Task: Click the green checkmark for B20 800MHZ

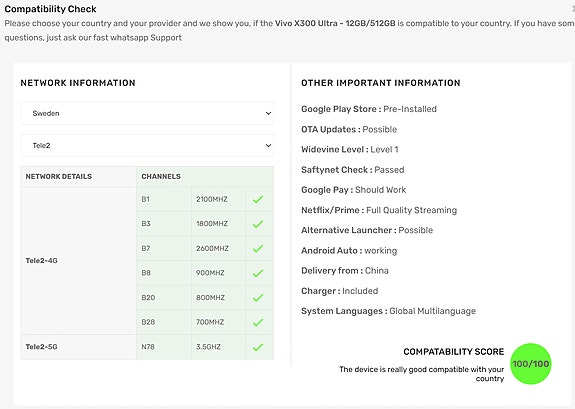Action: pos(258,297)
